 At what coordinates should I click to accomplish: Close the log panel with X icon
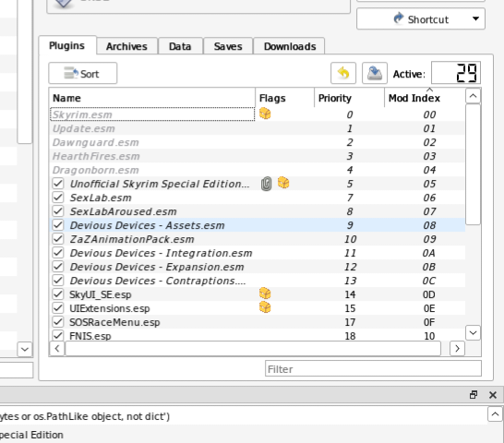coord(493,395)
